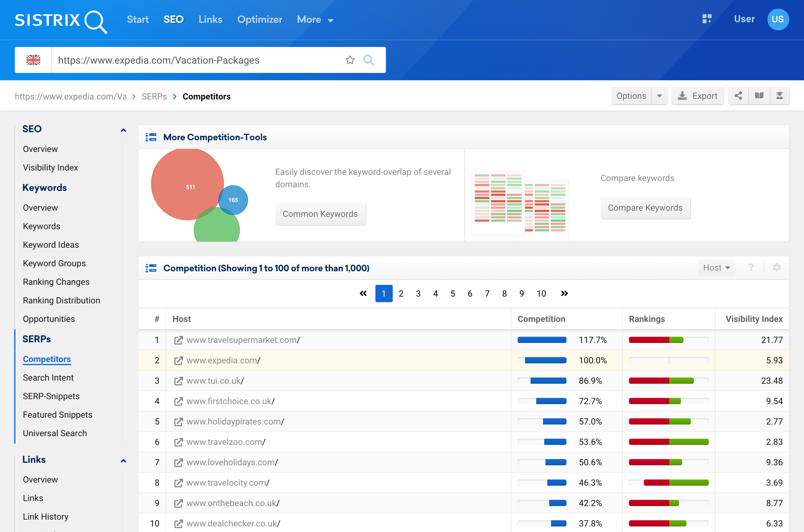Screen dimensions: 804x532
Task: Click the Rankings column header
Action: (x=647, y=319)
